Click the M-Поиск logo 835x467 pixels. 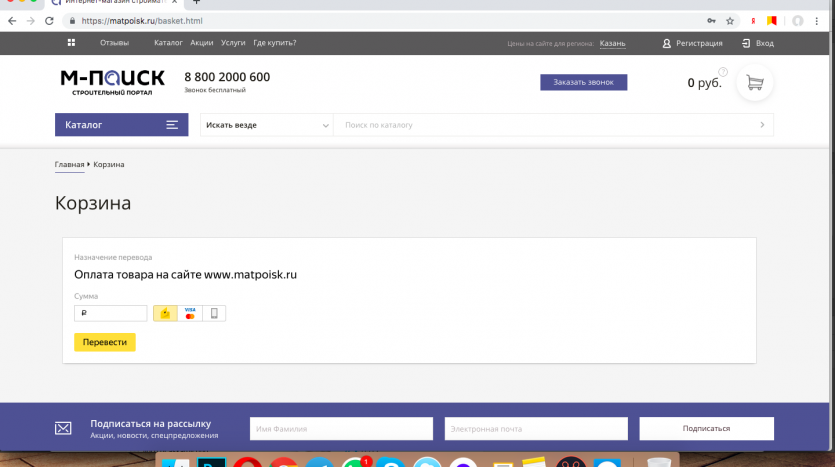tap(111, 82)
